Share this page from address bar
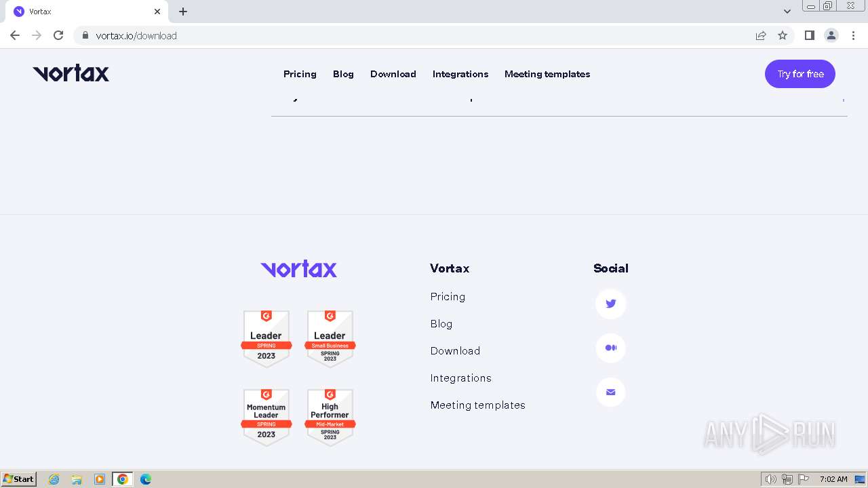This screenshot has height=488, width=868. point(761,35)
